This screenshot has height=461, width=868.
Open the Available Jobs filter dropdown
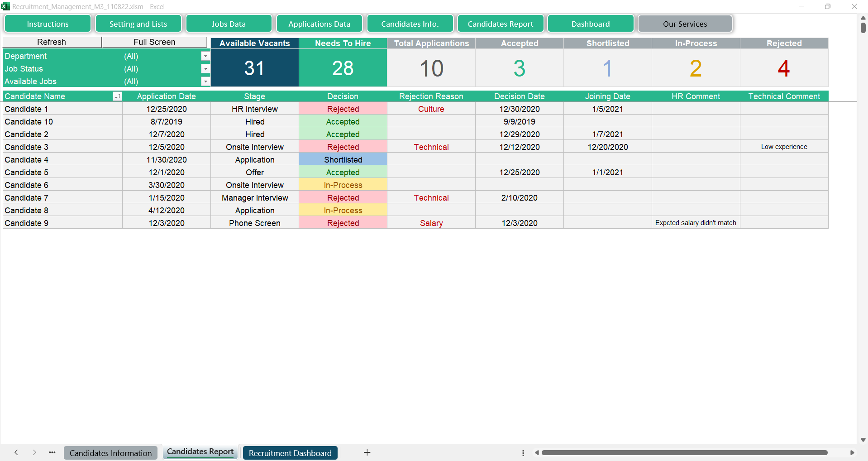(205, 82)
